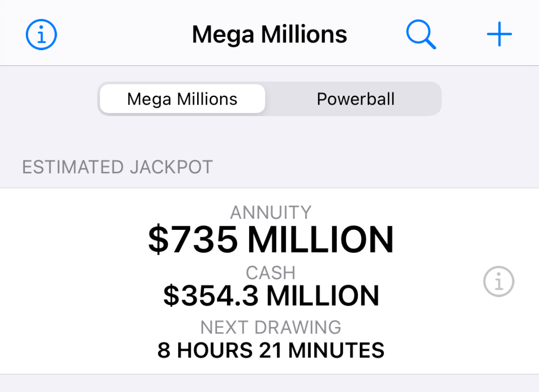Select the Mega Millions segment

[x=182, y=99]
